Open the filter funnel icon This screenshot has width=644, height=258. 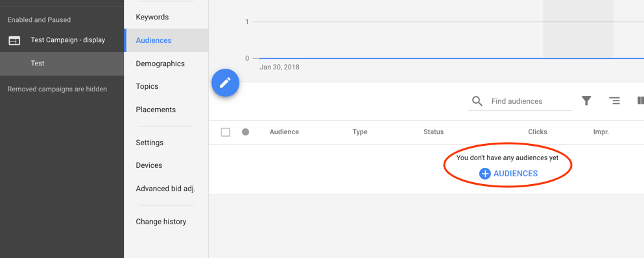coord(586,100)
